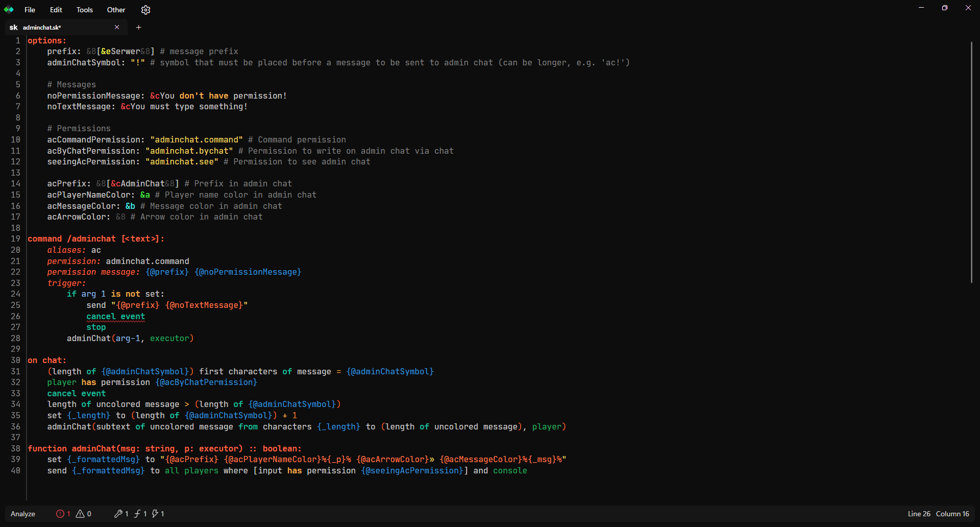The image size is (980, 527).
Task: Click the warnings triangle icon in status bar
Action: pos(80,514)
